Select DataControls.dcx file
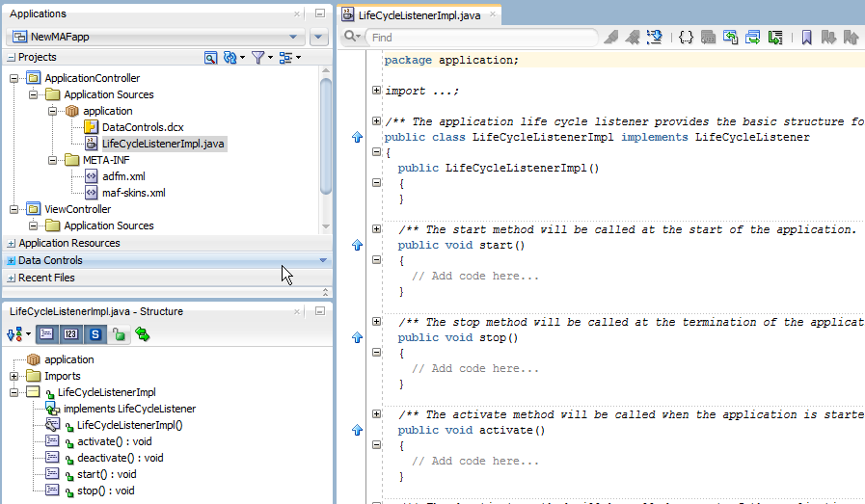 [x=143, y=127]
